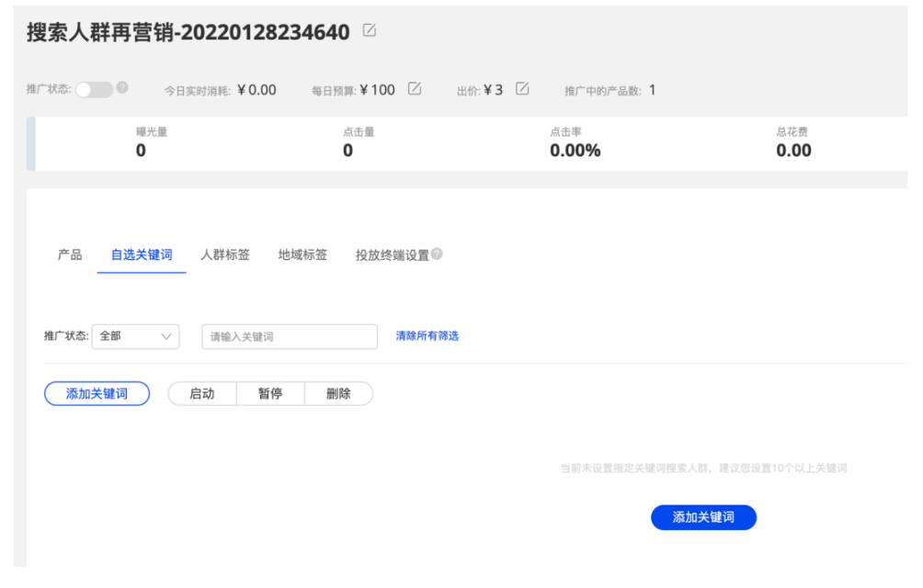Click the 点击率 0.00% value

pyautogui.click(x=575, y=151)
